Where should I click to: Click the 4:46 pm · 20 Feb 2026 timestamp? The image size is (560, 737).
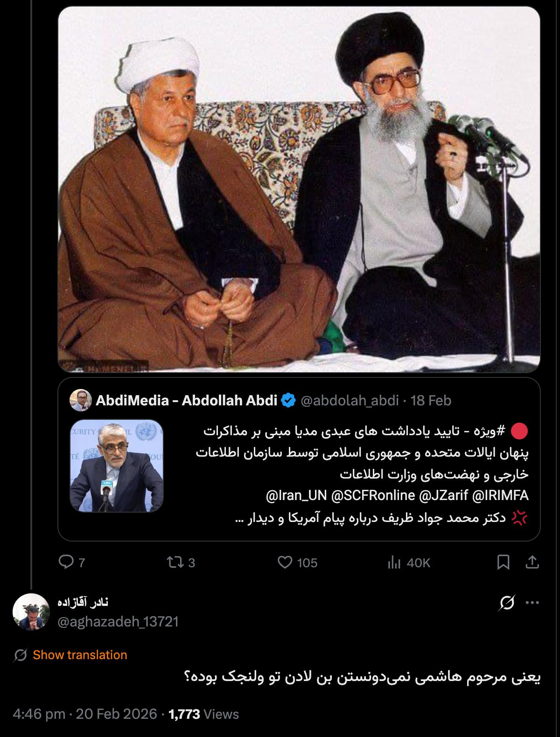coord(85,714)
